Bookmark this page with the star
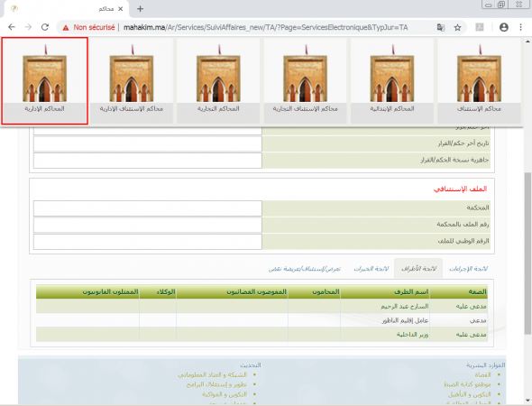The image size is (532, 406). coord(458,27)
